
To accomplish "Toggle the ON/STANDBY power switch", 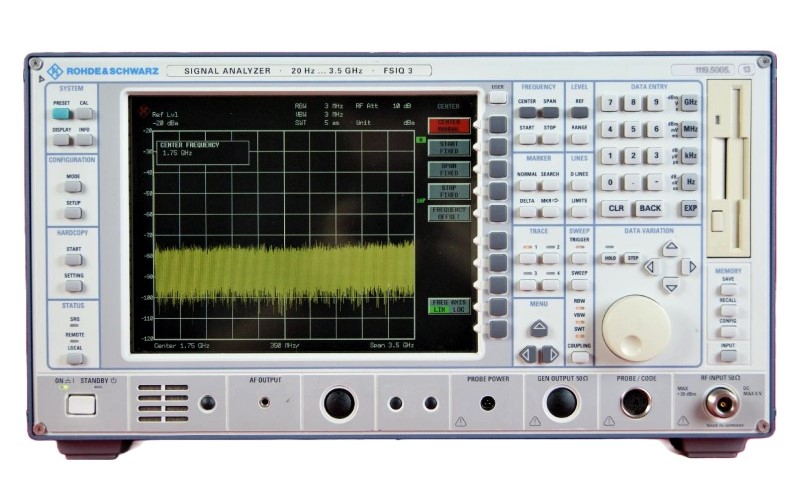I will [x=81, y=404].
